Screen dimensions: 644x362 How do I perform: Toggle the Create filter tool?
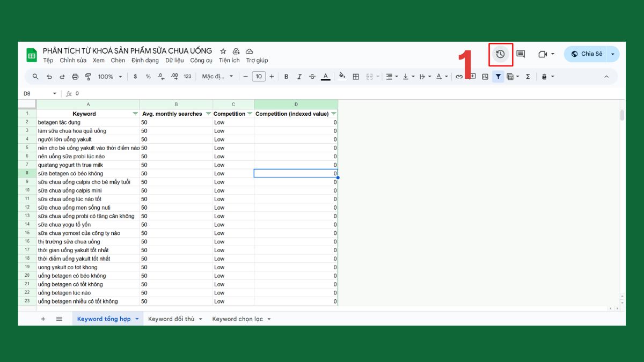pyautogui.click(x=498, y=76)
